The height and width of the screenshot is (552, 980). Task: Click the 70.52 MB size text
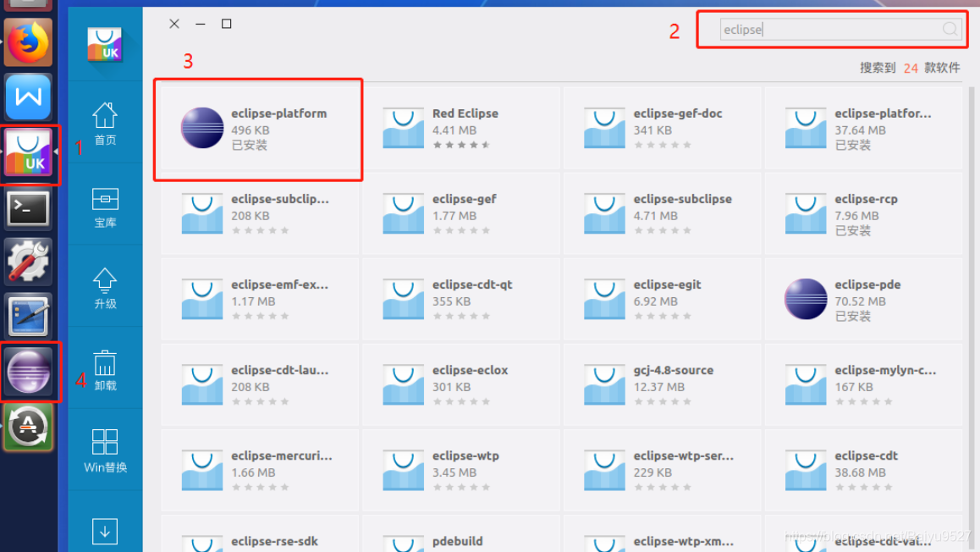[x=860, y=301]
